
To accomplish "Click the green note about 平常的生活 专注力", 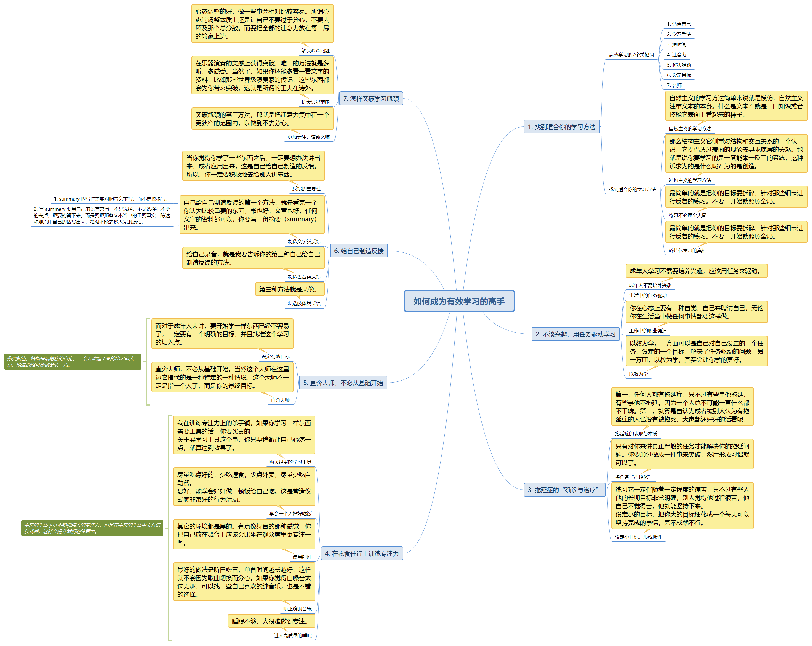I will [92, 528].
